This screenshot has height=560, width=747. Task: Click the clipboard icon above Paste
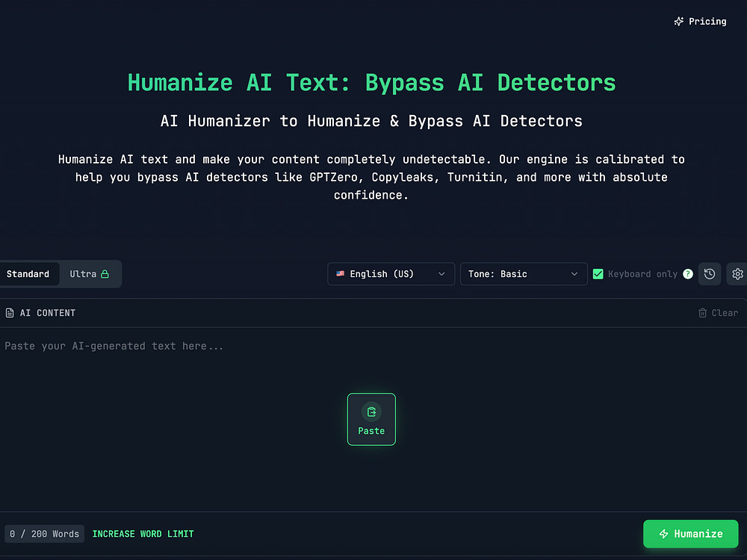click(x=371, y=412)
